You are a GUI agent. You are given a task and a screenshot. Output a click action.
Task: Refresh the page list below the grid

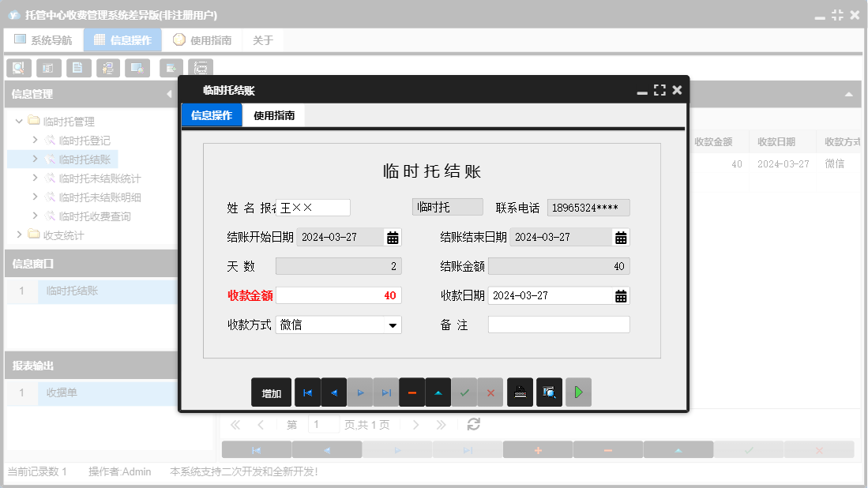[472, 424]
